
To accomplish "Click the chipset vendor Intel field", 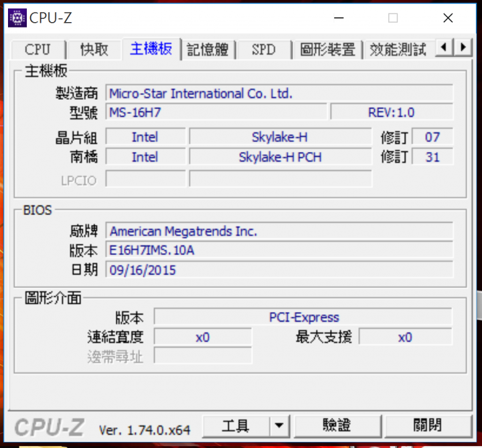I will click(x=145, y=137).
